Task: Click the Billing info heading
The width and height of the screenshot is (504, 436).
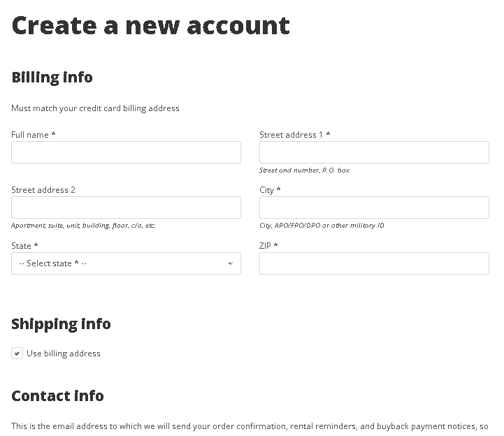Action: click(x=52, y=78)
